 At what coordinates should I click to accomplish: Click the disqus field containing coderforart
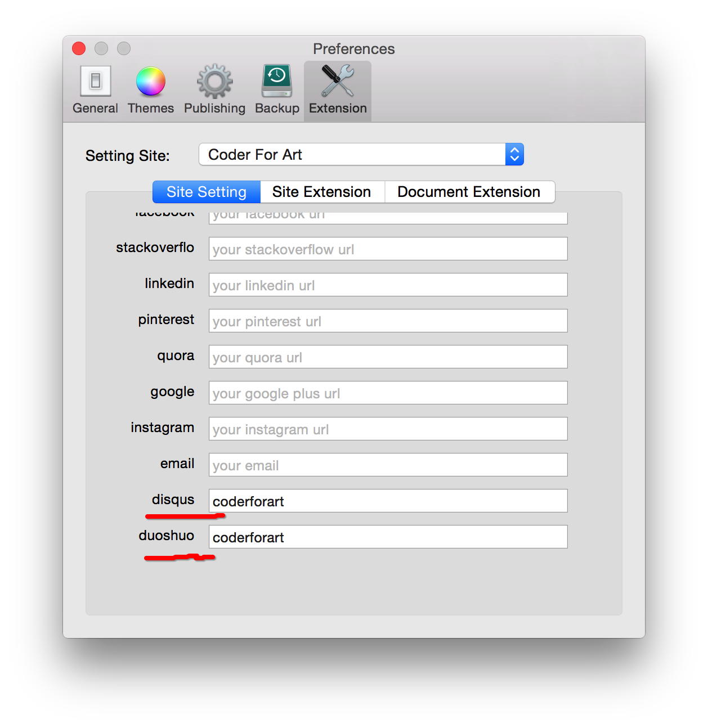tap(388, 501)
